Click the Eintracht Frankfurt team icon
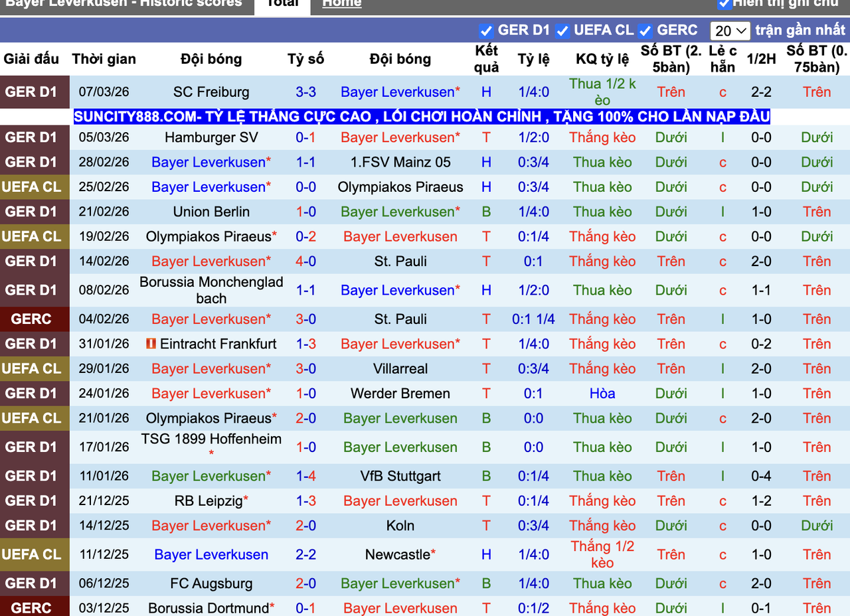This screenshot has width=850, height=616. tap(151, 344)
